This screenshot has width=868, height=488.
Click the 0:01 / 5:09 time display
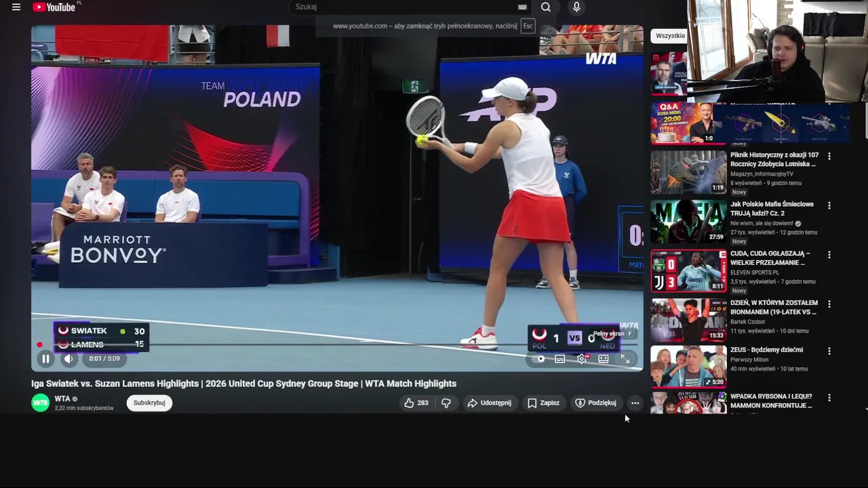(x=104, y=359)
